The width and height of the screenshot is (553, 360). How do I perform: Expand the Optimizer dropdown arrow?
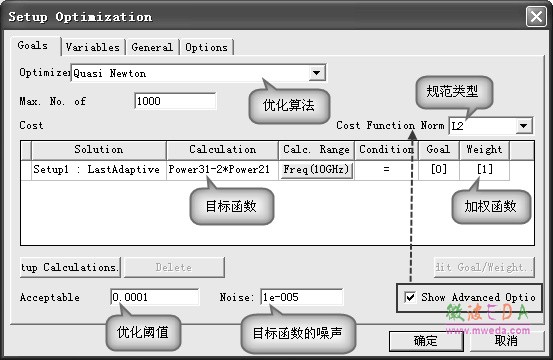point(316,73)
